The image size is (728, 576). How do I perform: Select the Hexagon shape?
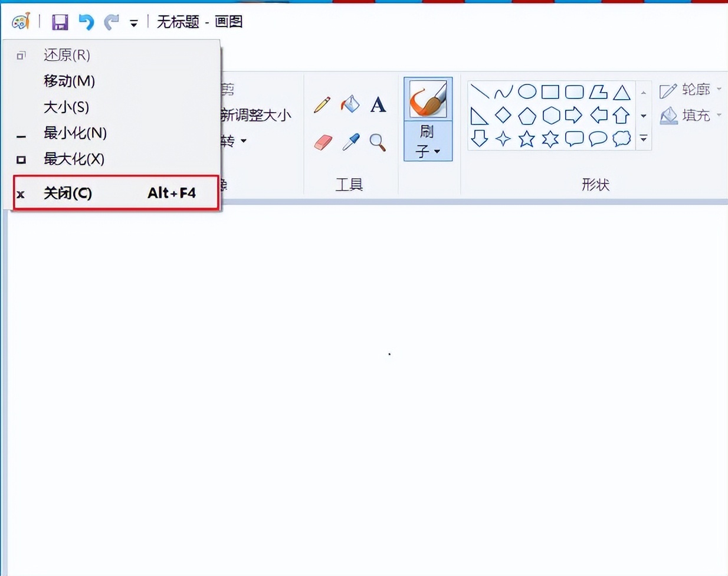tap(551, 116)
